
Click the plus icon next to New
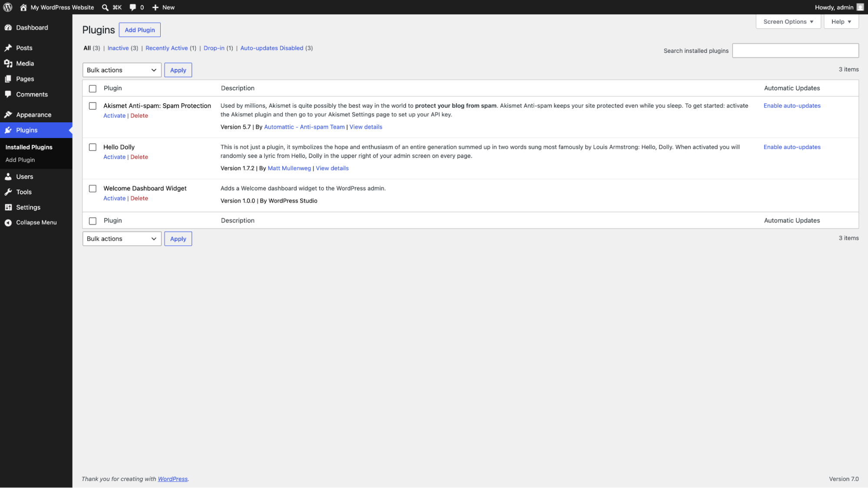[155, 7]
